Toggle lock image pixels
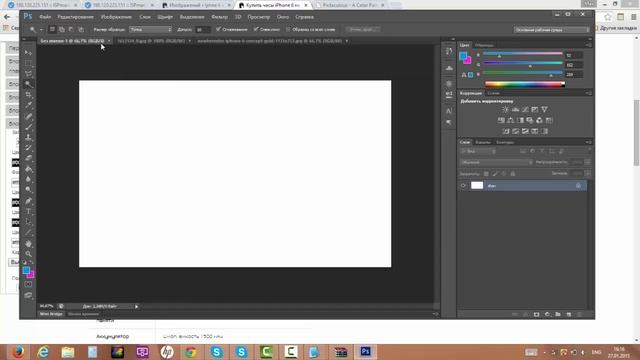This screenshot has height=360, width=640. coord(495,173)
